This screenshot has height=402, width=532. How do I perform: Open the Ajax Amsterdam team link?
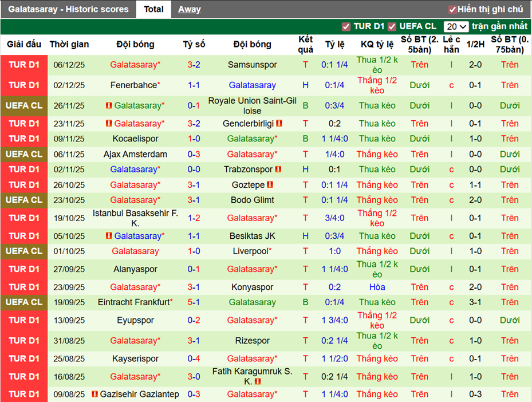coord(135,154)
